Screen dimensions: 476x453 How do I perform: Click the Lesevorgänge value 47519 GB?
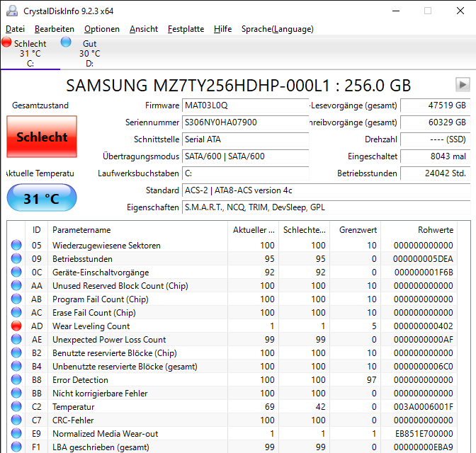[x=436, y=105]
